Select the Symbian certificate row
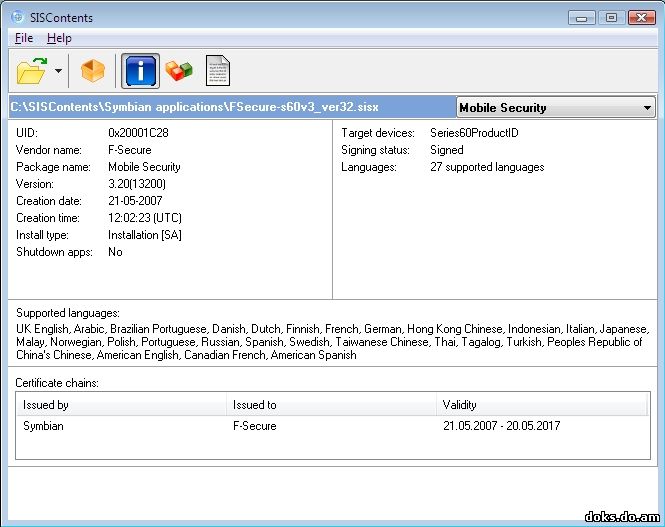 point(332,426)
